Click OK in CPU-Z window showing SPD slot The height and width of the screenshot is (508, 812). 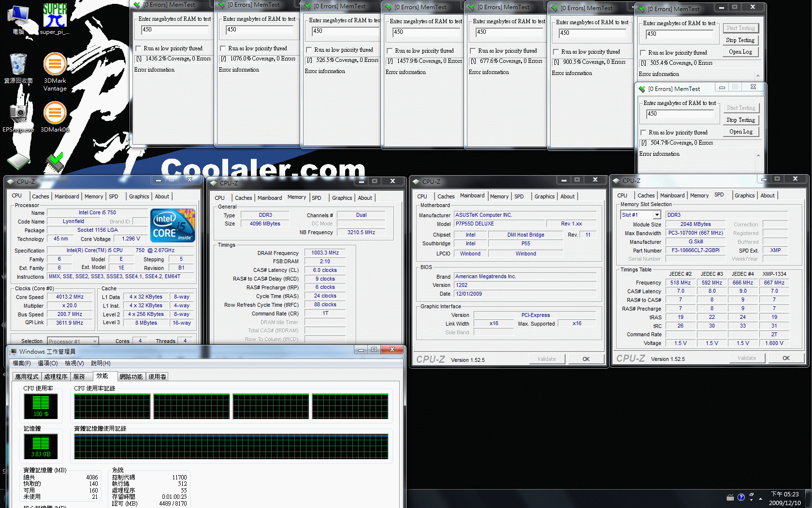pos(786,358)
